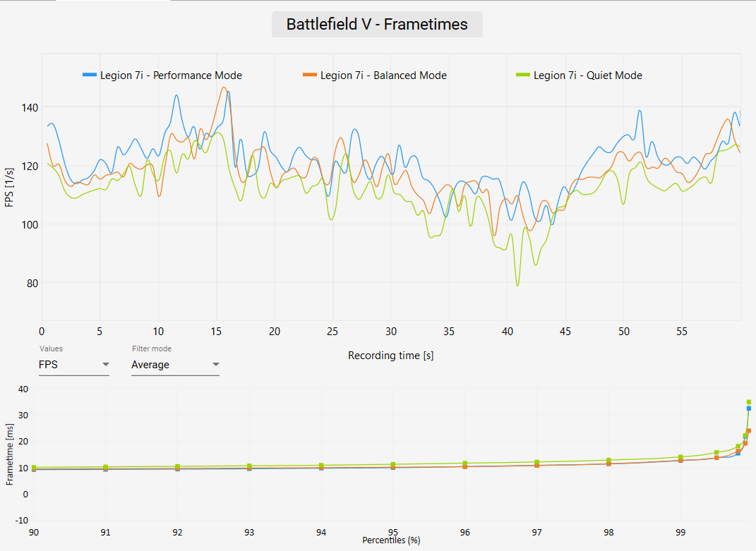Click the Values field caption
756x551 pixels.
pyautogui.click(x=51, y=349)
